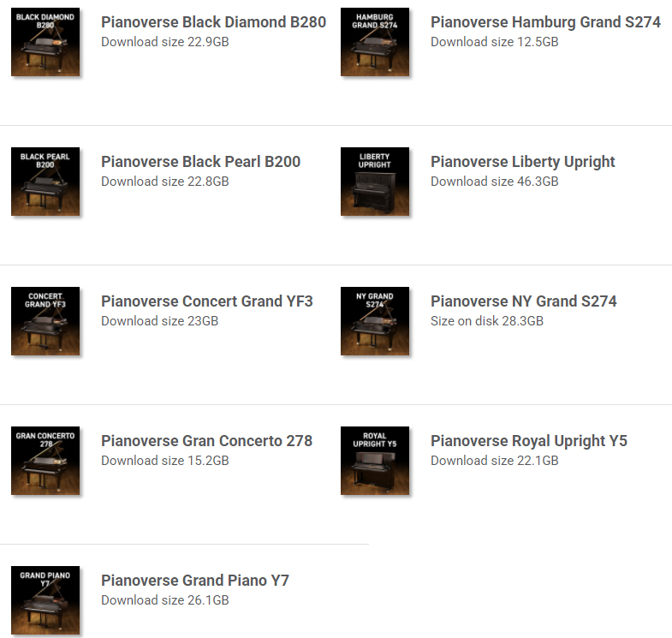Open the Black Pearl B200 piano image
Image resolution: width=672 pixels, height=638 pixels.
point(45,182)
